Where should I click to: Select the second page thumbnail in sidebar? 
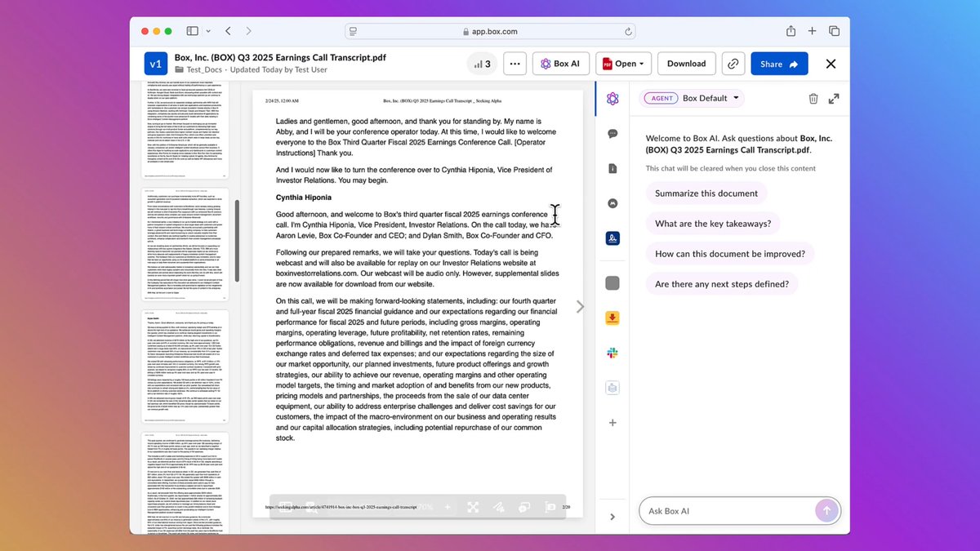click(x=185, y=244)
